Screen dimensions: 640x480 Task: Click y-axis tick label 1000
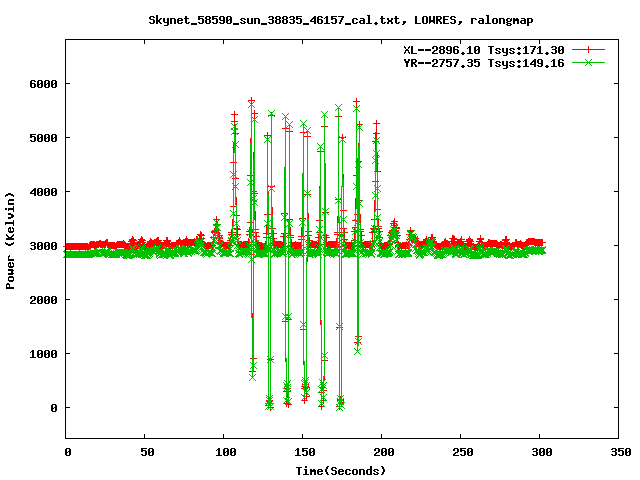pyautogui.click(x=43, y=354)
